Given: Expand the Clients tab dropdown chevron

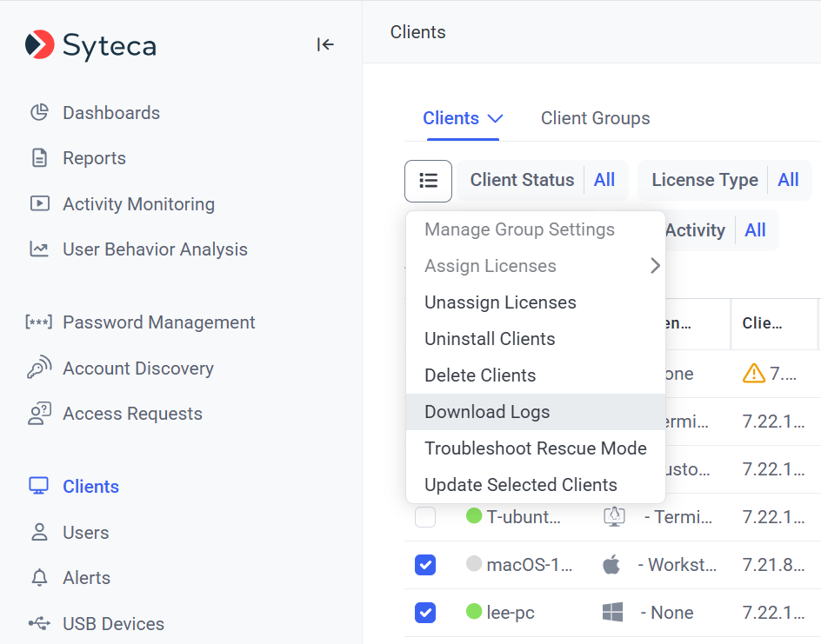Looking at the screenshot, I should pos(495,119).
